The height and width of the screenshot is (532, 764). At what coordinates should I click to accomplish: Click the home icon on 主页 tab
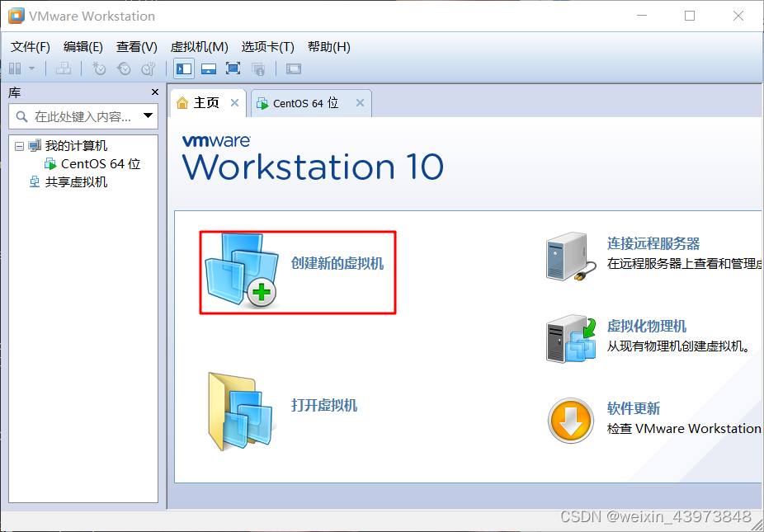click(x=182, y=103)
